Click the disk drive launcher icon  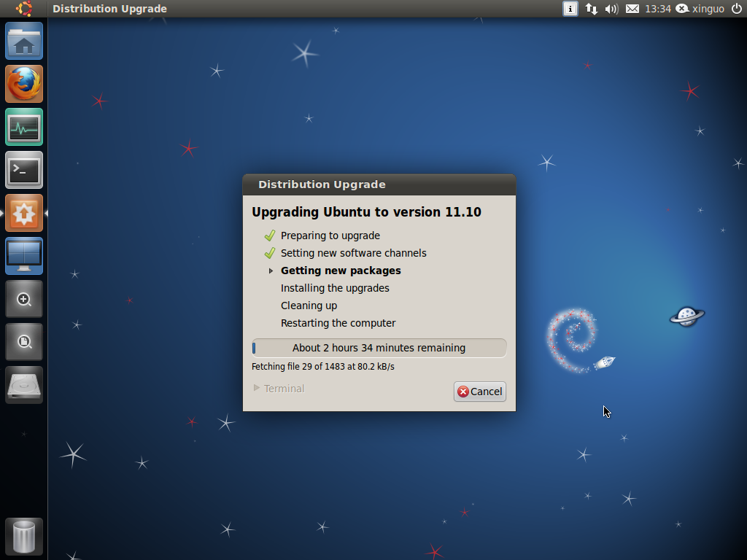(x=24, y=385)
